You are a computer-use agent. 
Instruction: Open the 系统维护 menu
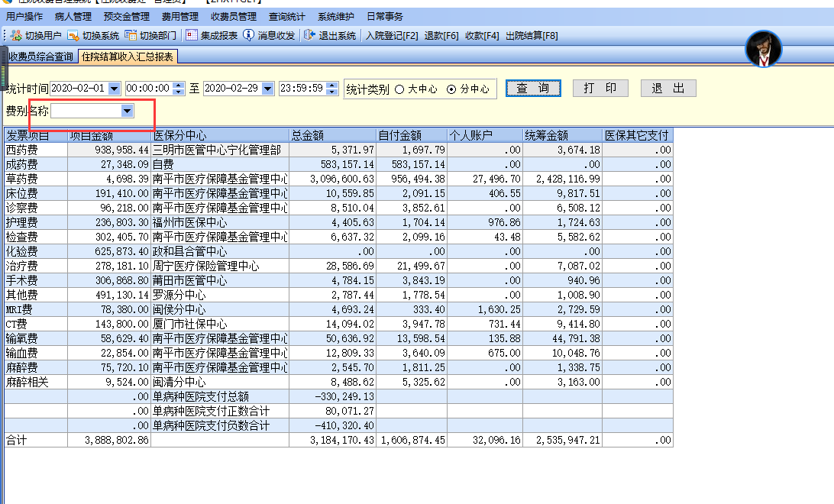[336, 17]
